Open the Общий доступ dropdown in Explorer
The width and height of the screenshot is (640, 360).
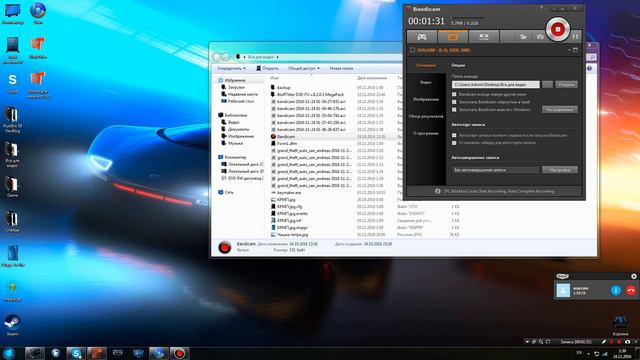pos(304,69)
